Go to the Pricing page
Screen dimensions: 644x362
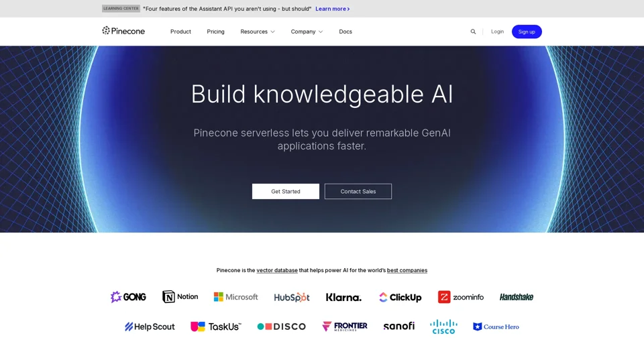(x=215, y=32)
